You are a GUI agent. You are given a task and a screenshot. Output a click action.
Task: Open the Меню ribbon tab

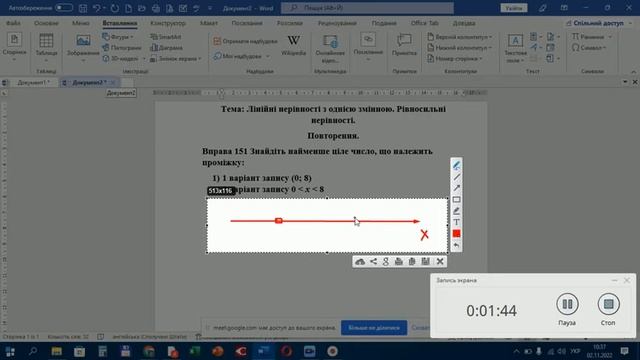click(x=80, y=23)
